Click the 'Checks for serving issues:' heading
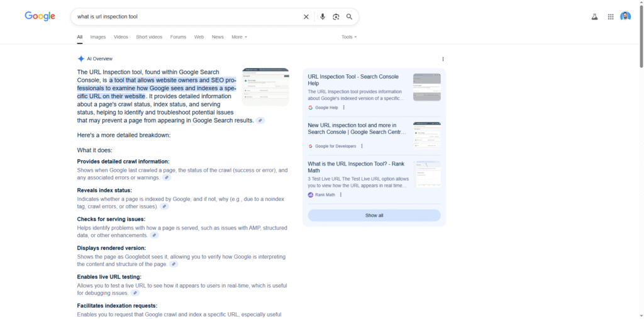 pos(111,219)
